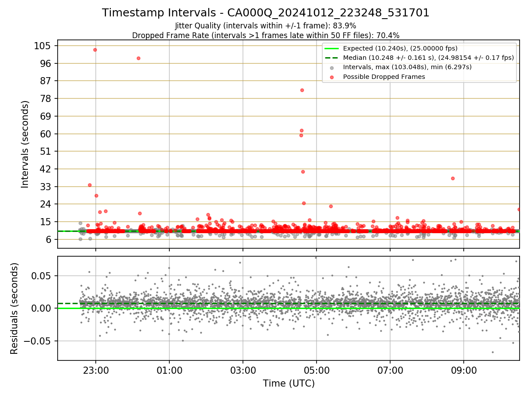
Task: Click the red outlier point near 82 seconds
Action: (x=302, y=90)
